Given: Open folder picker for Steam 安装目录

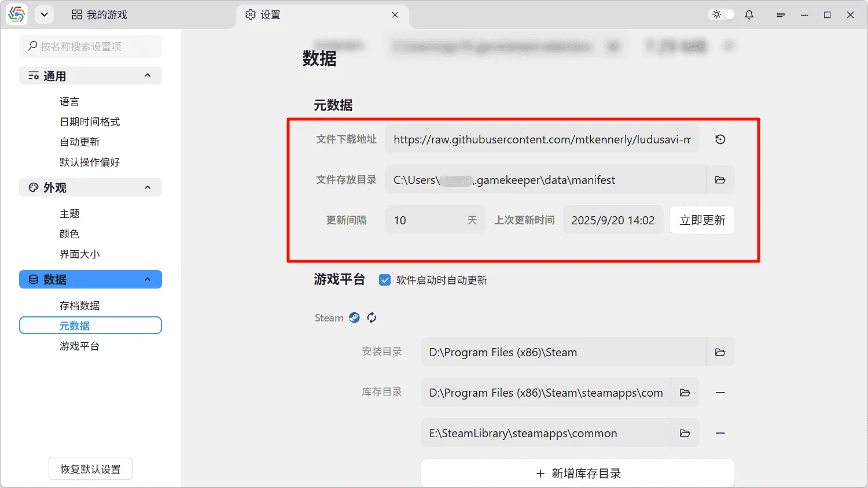Looking at the screenshot, I should pos(720,352).
